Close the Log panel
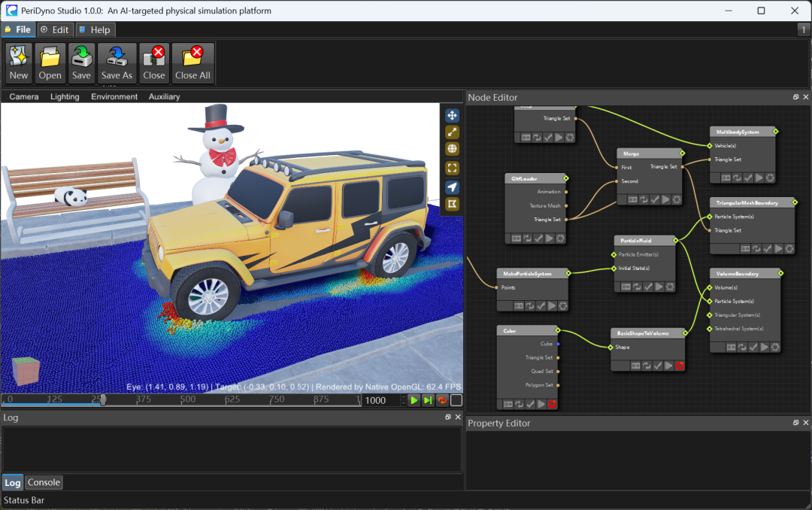 pyautogui.click(x=458, y=417)
